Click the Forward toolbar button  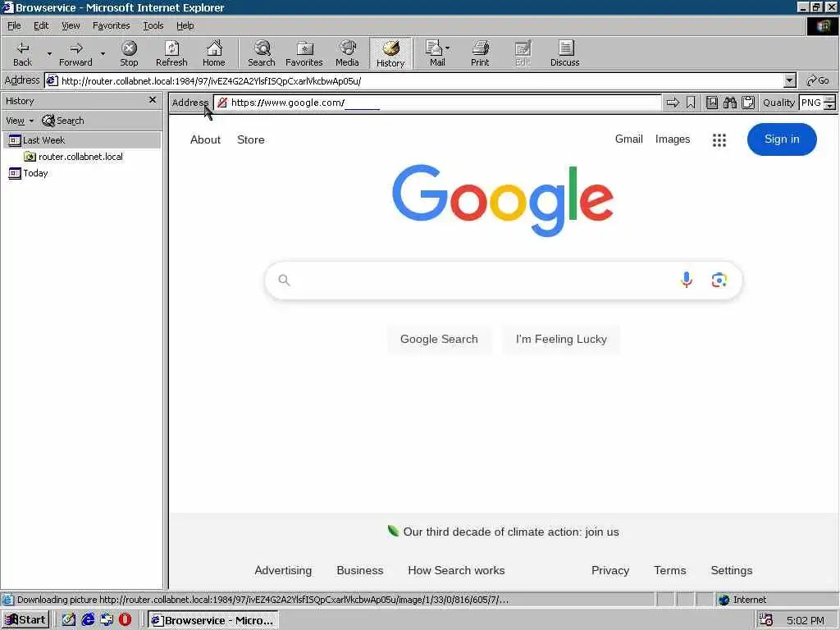pyautogui.click(x=75, y=53)
